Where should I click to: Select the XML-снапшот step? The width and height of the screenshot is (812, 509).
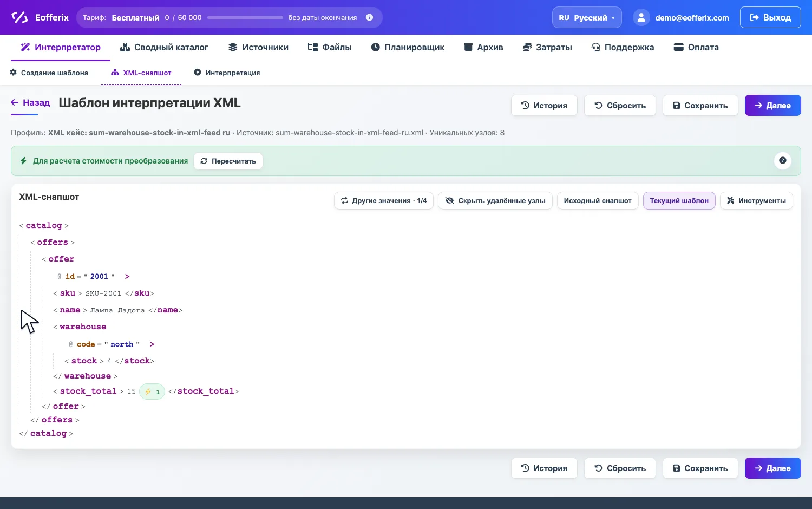141,73
